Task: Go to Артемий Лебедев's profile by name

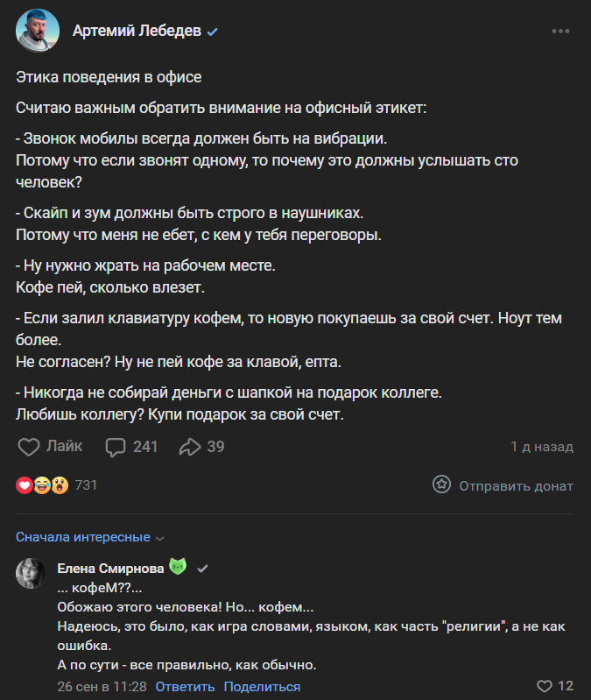Action: coord(137,32)
